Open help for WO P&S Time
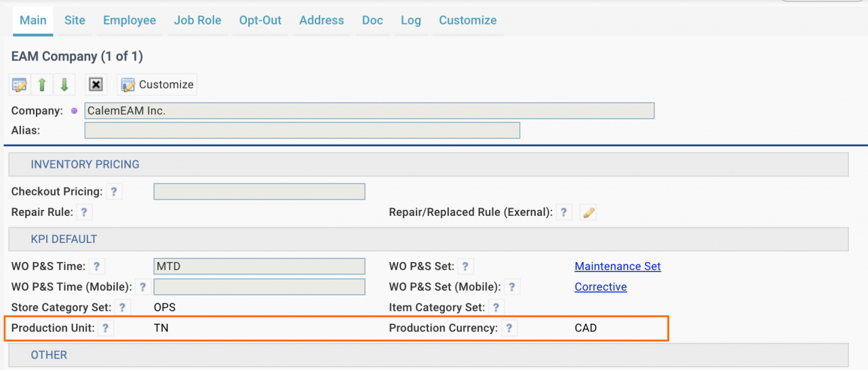868x370 pixels. coord(97,267)
